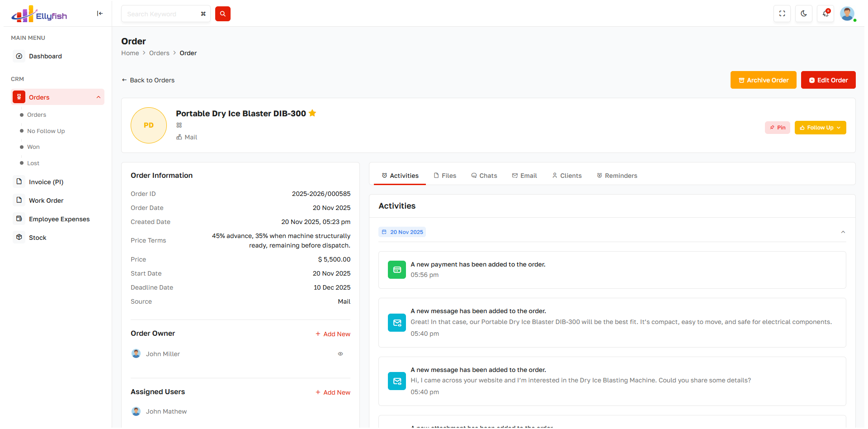The height and width of the screenshot is (429, 868).
Task: Click the Archive Order button
Action: click(763, 80)
